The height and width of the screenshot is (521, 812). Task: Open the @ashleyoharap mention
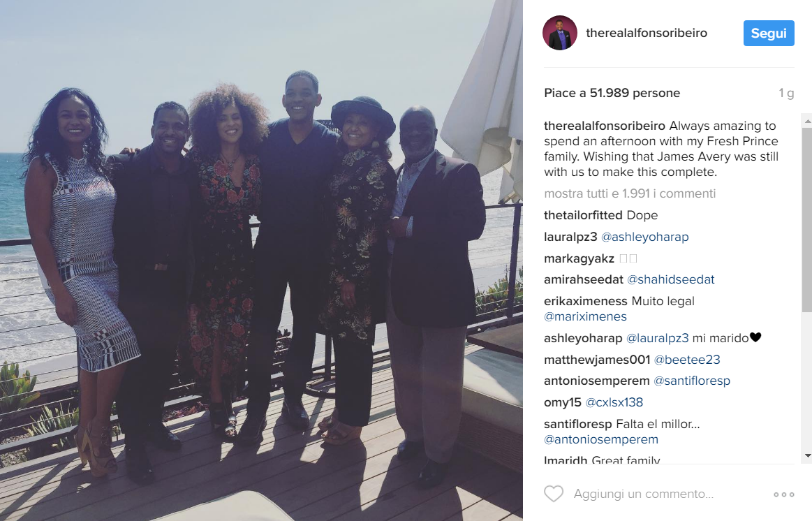point(644,237)
